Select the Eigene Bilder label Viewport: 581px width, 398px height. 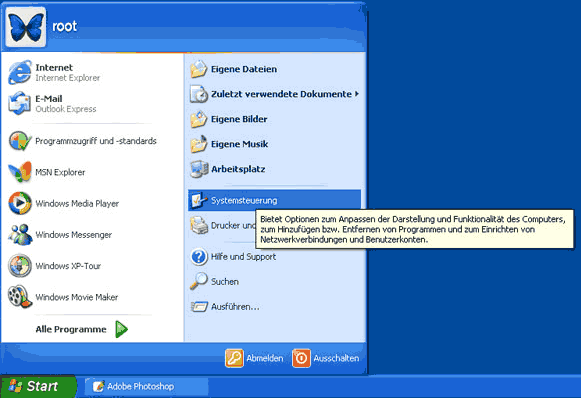239,119
